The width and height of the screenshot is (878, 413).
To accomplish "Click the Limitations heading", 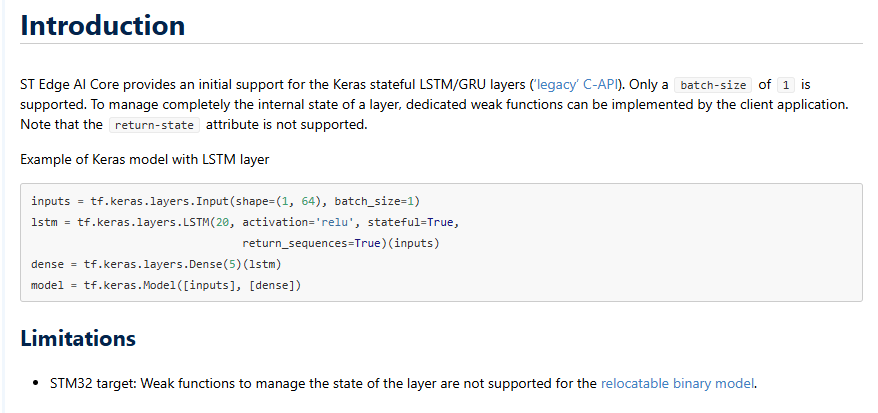I will tap(78, 338).
